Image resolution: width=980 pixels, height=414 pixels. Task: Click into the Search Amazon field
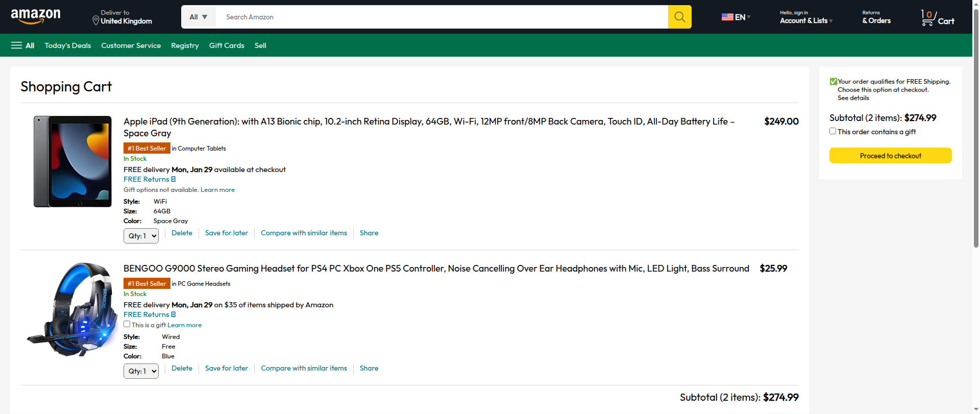click(442, 17)
